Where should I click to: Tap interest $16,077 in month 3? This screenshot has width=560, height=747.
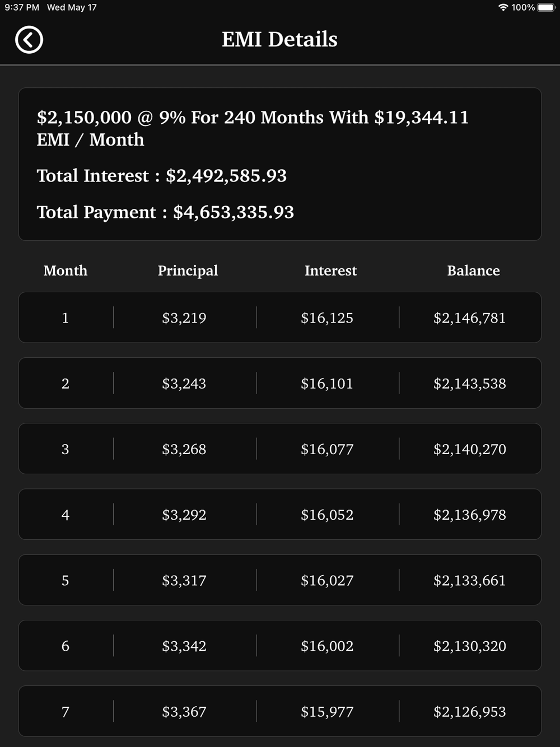click(327, 449)
